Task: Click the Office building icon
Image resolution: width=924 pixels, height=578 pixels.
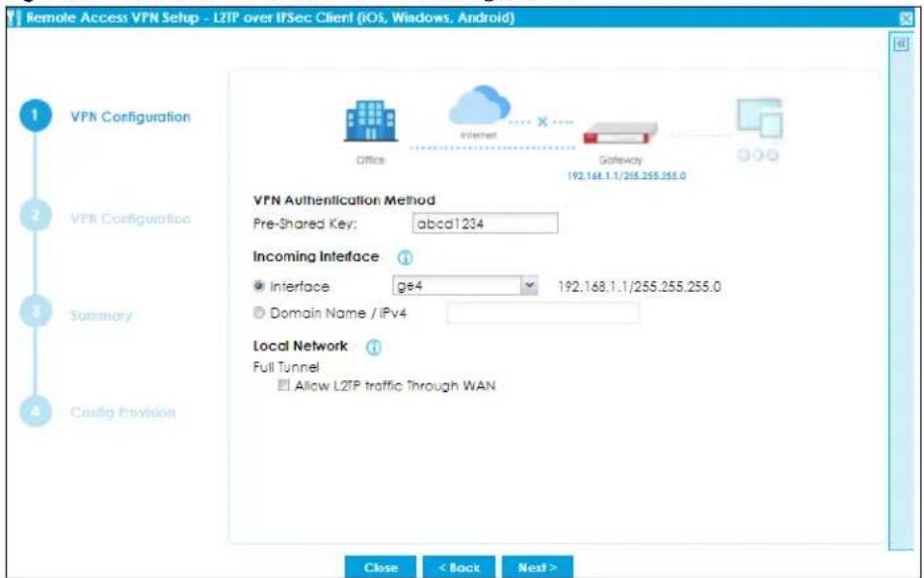Action: [371, 121]
